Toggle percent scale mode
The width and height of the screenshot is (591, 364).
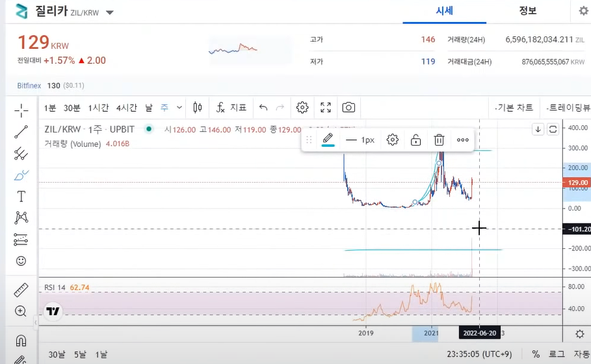point(536,354)
